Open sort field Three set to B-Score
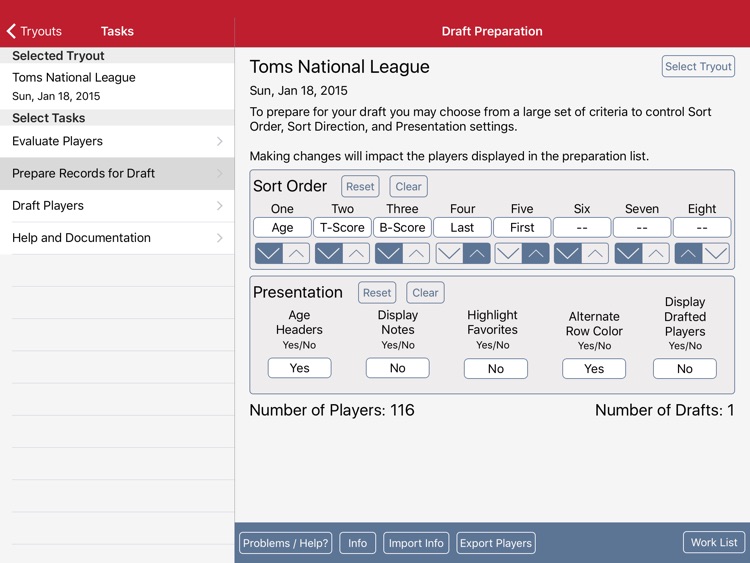The height and width of the screenshot is (563, 750). (x=402, y=227)
